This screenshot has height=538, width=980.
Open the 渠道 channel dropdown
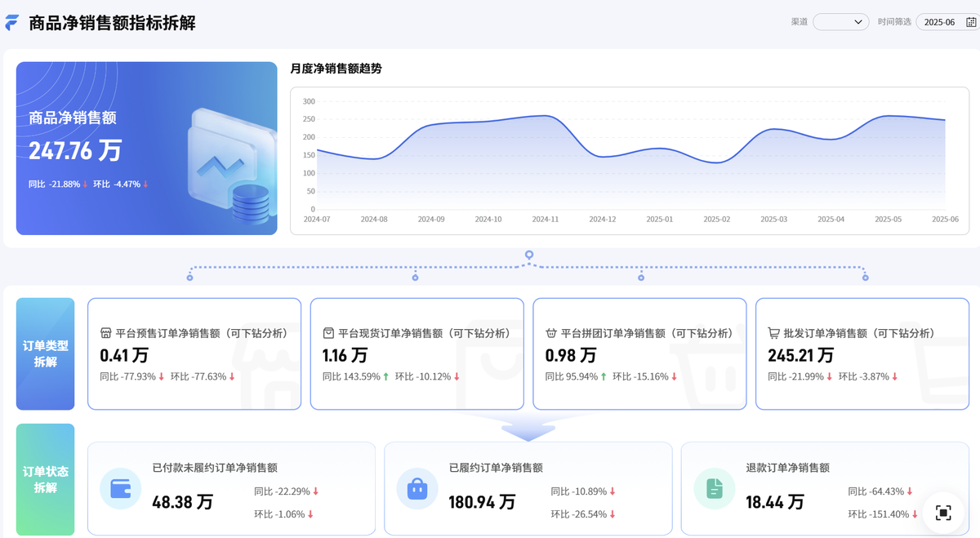pyautogui.click(x=841, y=22)
